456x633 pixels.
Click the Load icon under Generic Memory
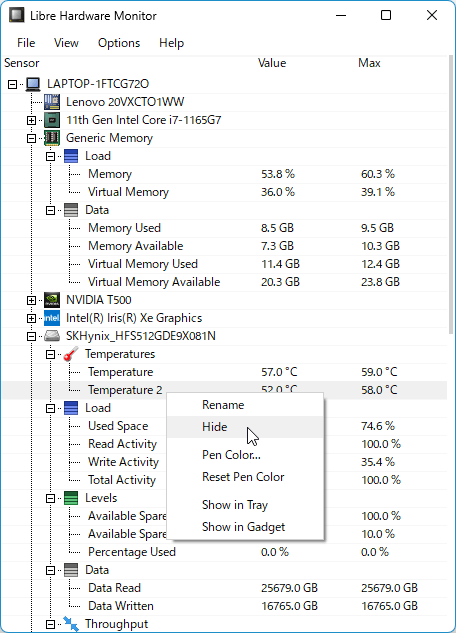click(x=71, y=156)
